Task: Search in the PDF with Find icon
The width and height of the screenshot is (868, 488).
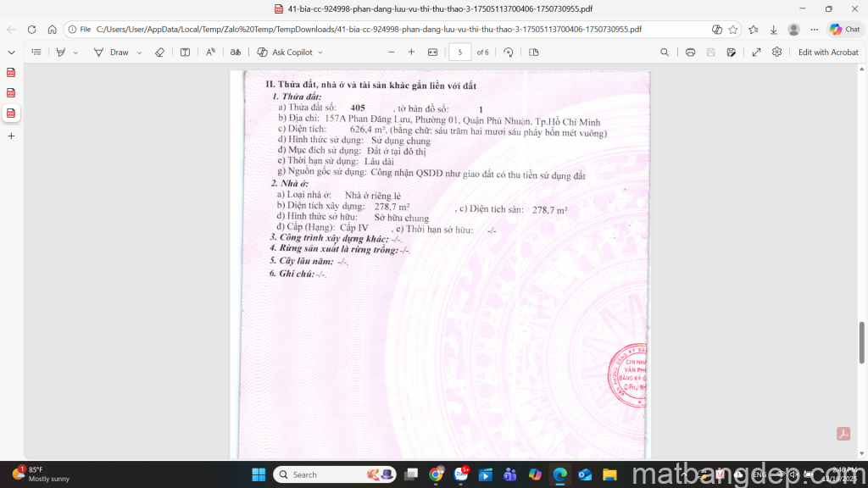Action: [665, 52]
